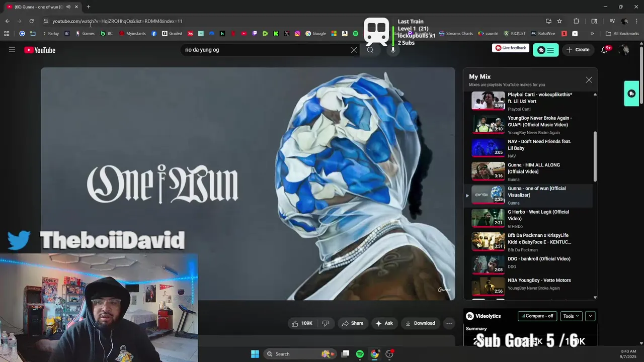Screen dimensions: 644x362
Task: Click the My Mix playlist scrollbar
Action: tap(595, 156)
